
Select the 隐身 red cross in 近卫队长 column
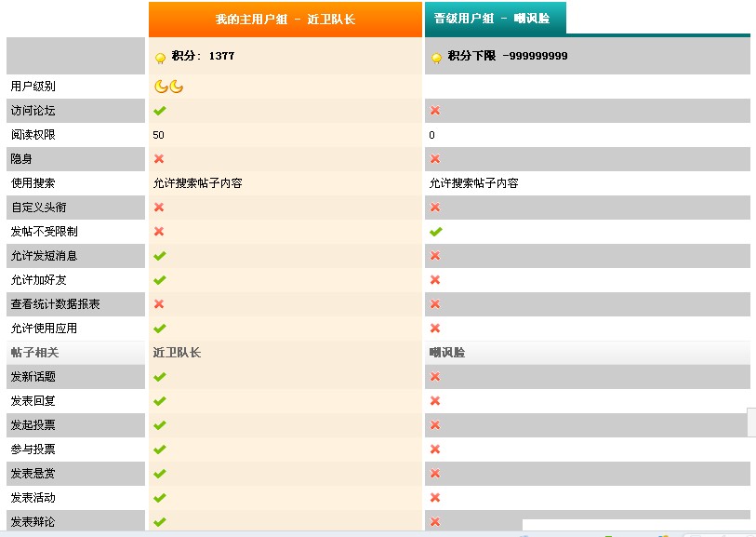(x=159, y=159)
